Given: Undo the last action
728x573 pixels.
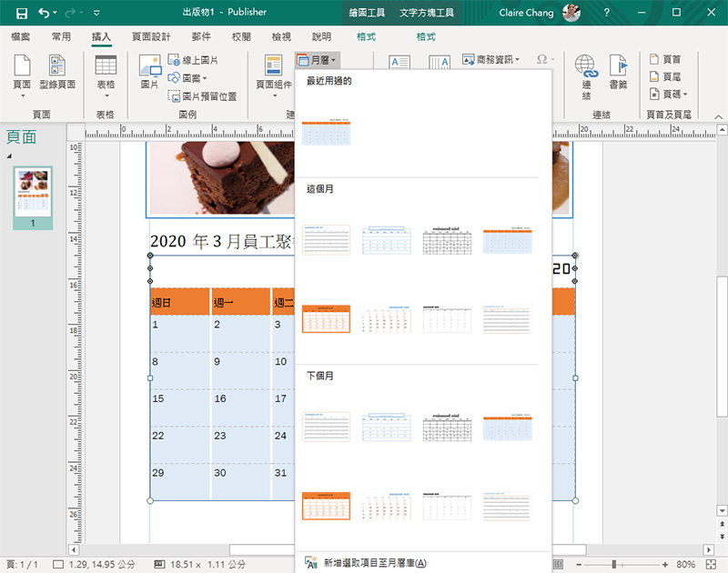Looking at the screenshot, I should point(44,13).
